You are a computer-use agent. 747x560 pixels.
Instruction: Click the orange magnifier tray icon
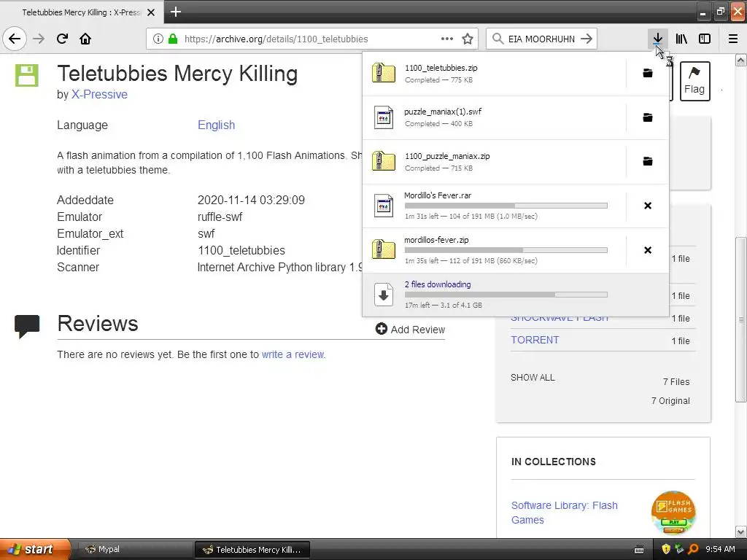tap(693, 549)
